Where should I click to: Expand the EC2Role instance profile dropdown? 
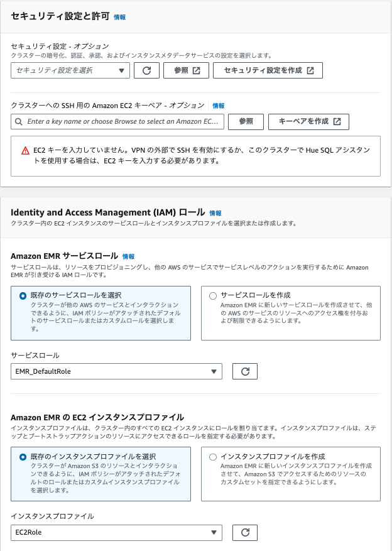pos(116,532)
